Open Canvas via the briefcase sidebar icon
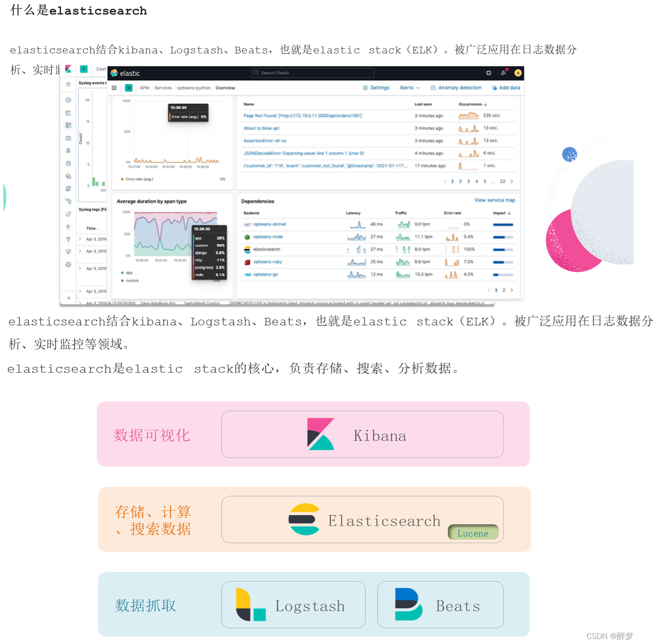The height and width of the screenshot is (644, 665). pyautogui.click(x=68, y=138)
